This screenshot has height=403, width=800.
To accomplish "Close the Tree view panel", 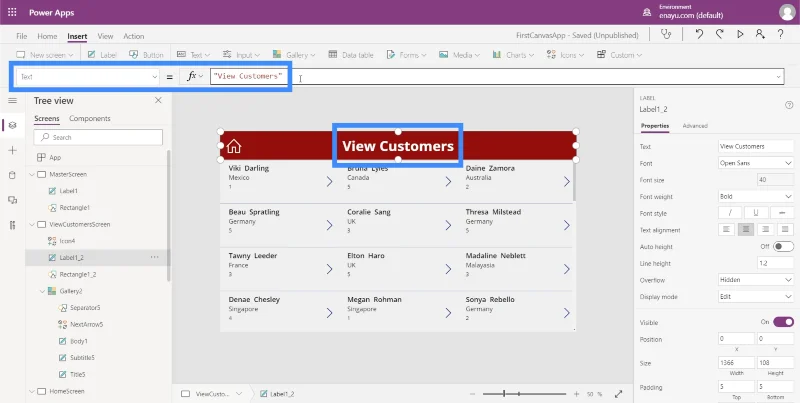I will click(158, 100).
